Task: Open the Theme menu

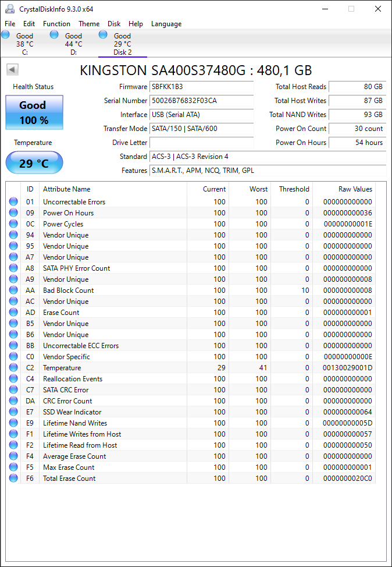Action: [x=89, y=24]
